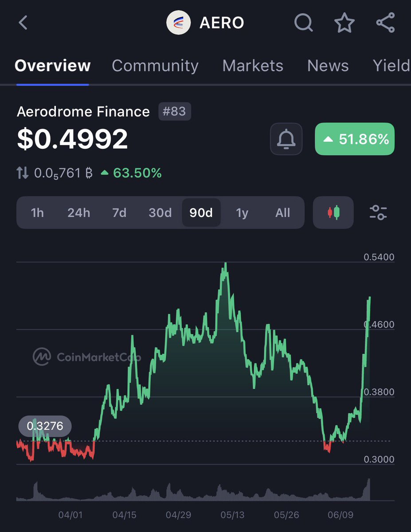Tap the 0.3276 starting price label
411x532 pixels.
point(45,426)
